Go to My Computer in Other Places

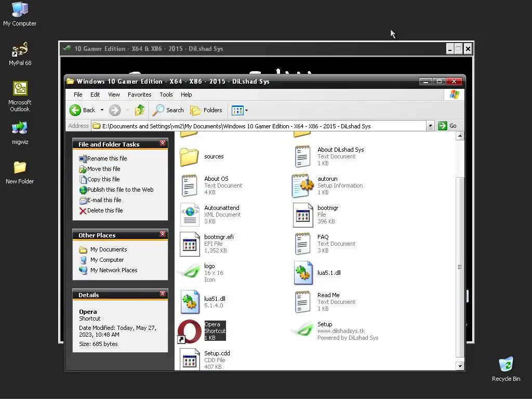tap(101, 260)
